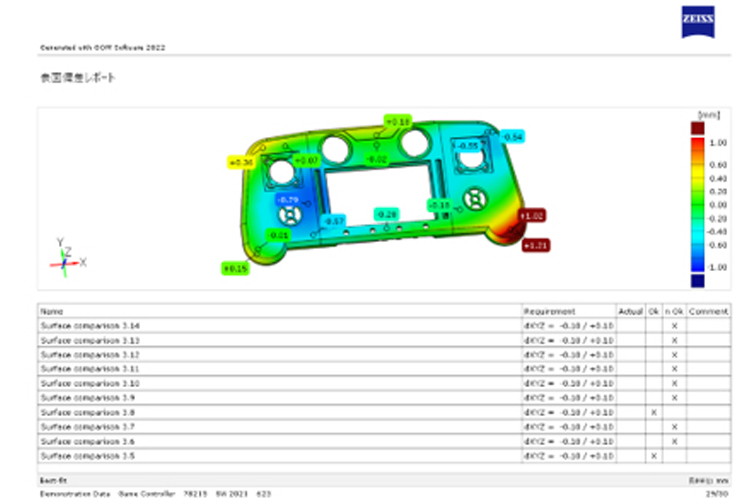
Task: Click the dark blue swatch below legend
Action: coord(696,280)
